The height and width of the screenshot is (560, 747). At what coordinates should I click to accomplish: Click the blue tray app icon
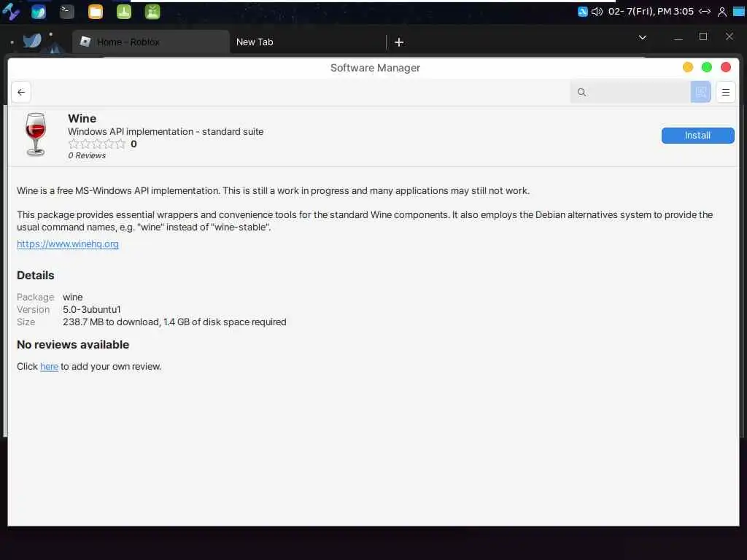pyautogui.click(x=582, y=12)
